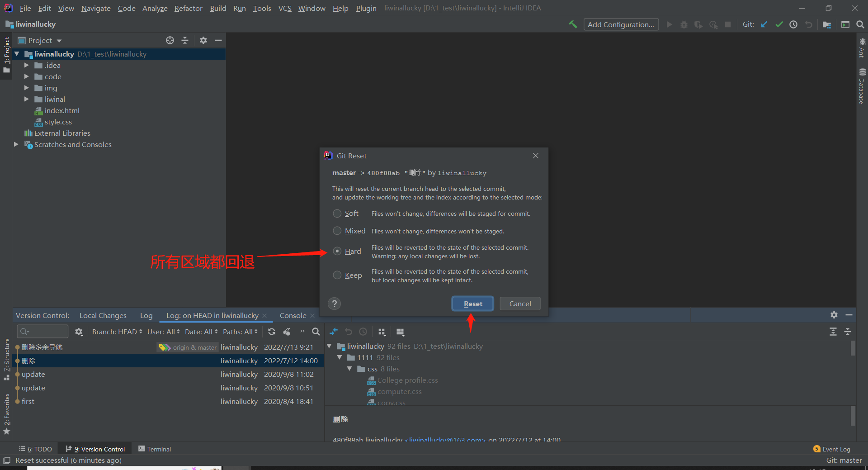Expand all files in the commit details tree
Screen dimensions: 868x470
[x=833, y=332]
